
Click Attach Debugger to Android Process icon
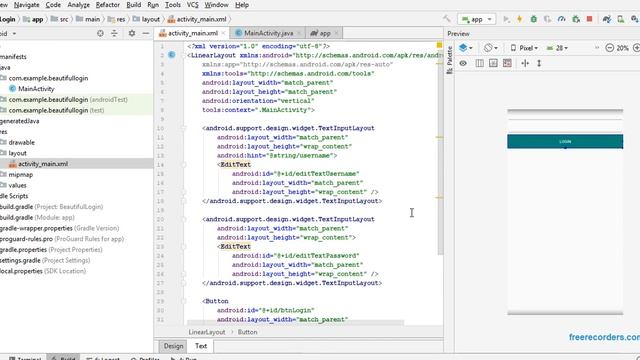tap(576, 19)
